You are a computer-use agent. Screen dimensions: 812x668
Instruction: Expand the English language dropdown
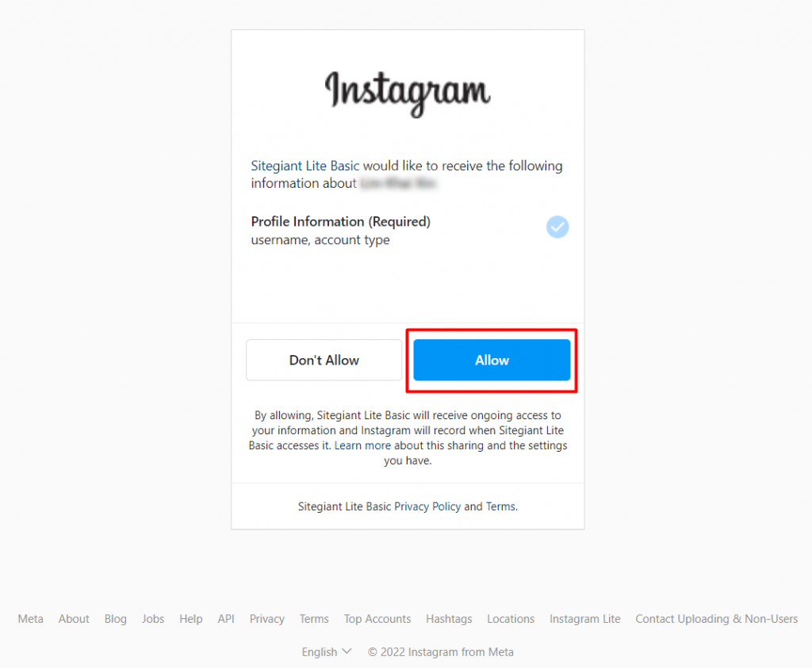[x=327, y=652]
